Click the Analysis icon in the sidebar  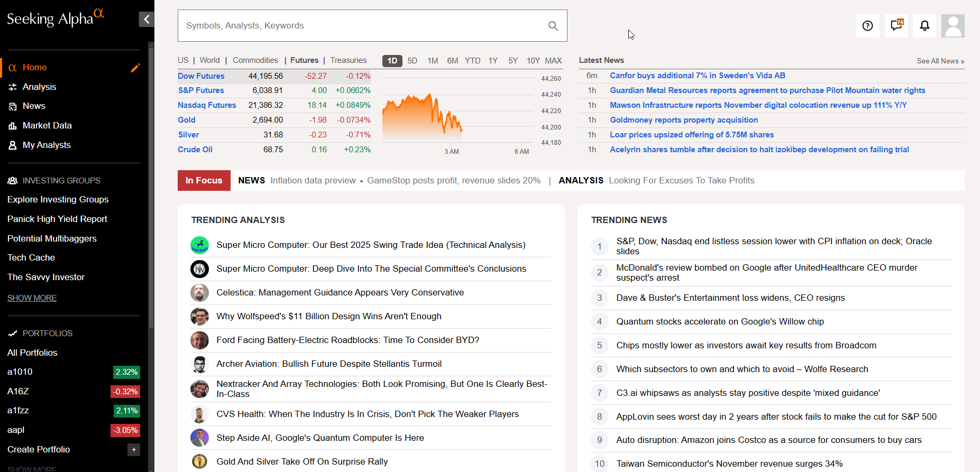pos(13,87)
